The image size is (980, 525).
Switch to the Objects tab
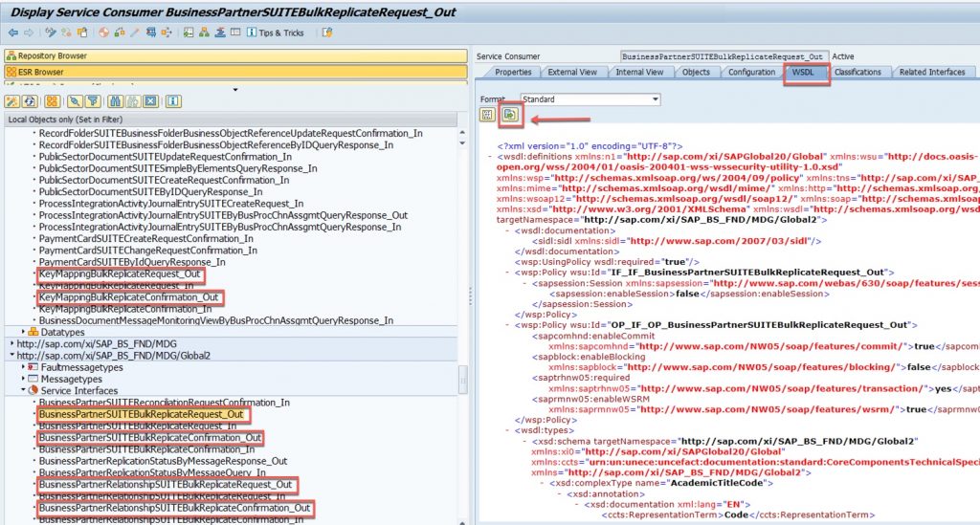(696, 73)
